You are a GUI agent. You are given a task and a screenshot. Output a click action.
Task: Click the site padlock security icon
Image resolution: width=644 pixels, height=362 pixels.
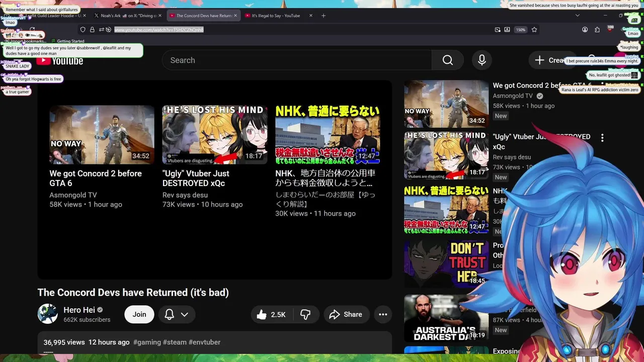click(x=92, y=30)
